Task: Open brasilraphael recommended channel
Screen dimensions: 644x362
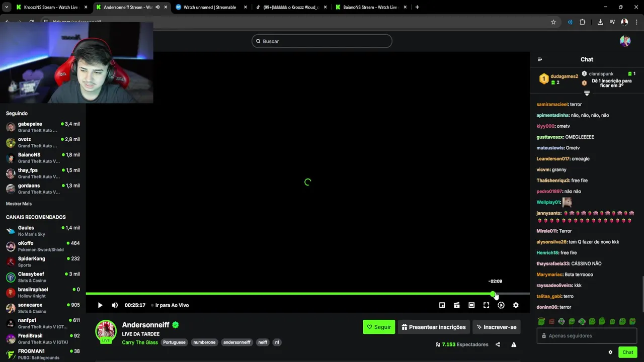Action: [x=43, y=293]
